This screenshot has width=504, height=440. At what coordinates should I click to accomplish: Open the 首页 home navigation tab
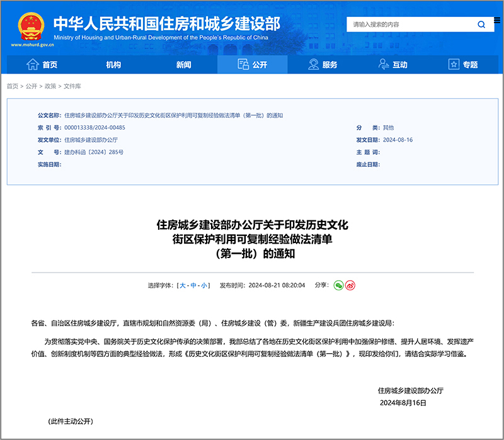[42, 65]
